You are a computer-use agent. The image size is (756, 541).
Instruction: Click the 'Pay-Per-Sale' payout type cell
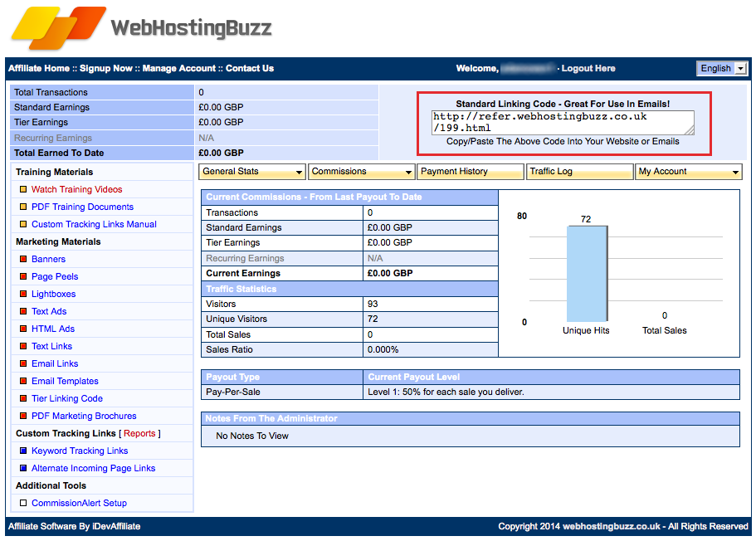pyautogui.click(x=281, y=392)
